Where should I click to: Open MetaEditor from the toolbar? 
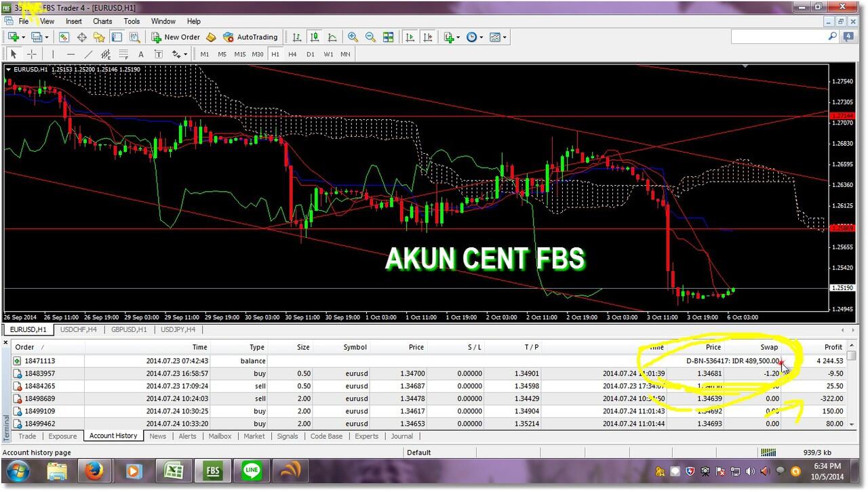211,37
